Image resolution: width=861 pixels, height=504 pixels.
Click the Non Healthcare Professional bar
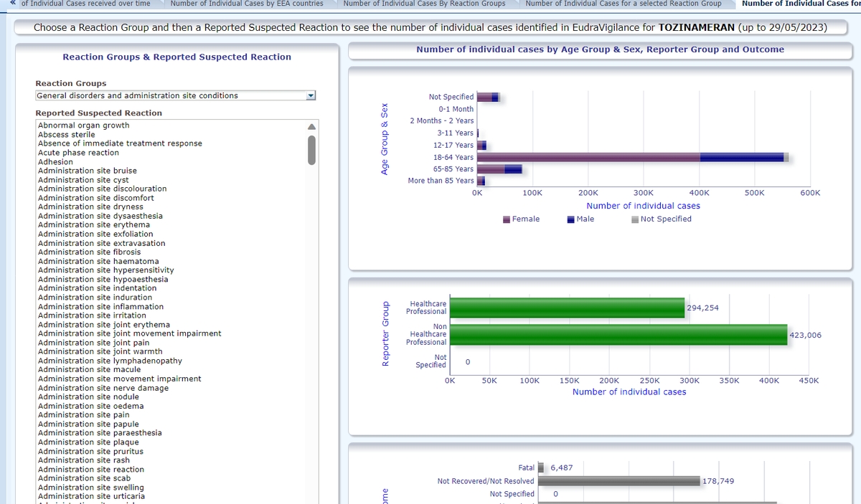618,335
